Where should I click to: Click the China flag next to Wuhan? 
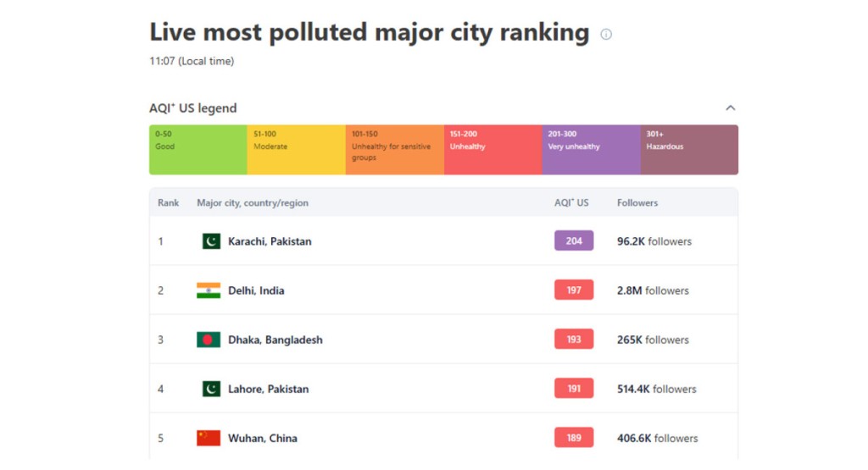click(209, 438)
